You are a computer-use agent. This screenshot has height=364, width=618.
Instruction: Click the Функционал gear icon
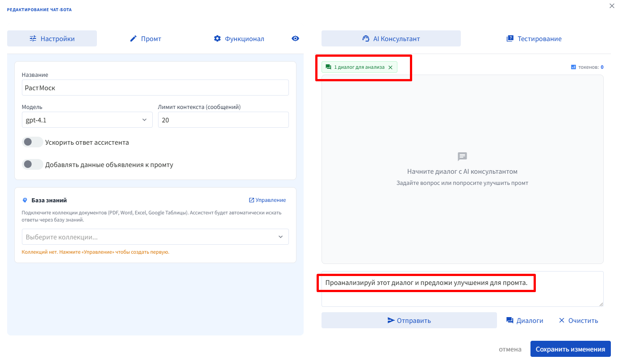[217, 38]
